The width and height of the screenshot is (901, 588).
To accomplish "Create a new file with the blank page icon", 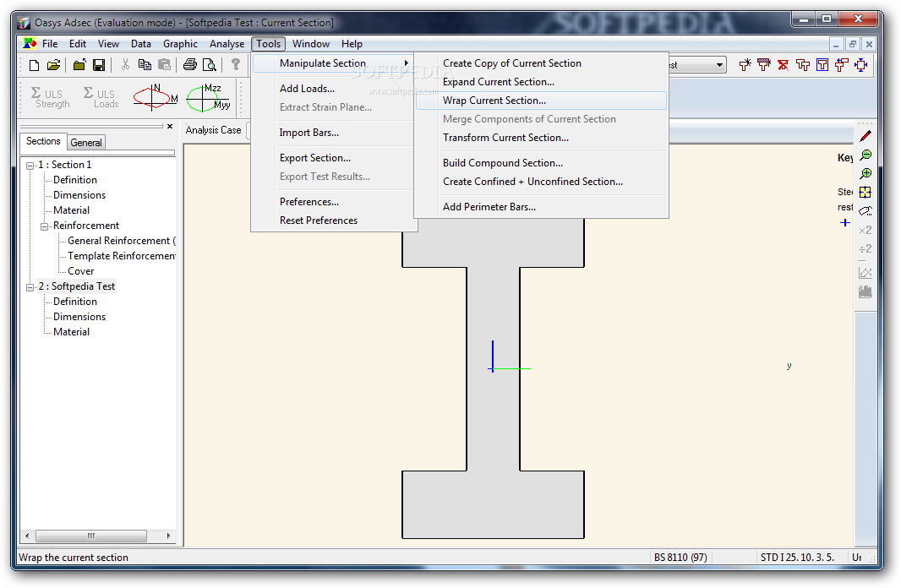I will (35, 65).
